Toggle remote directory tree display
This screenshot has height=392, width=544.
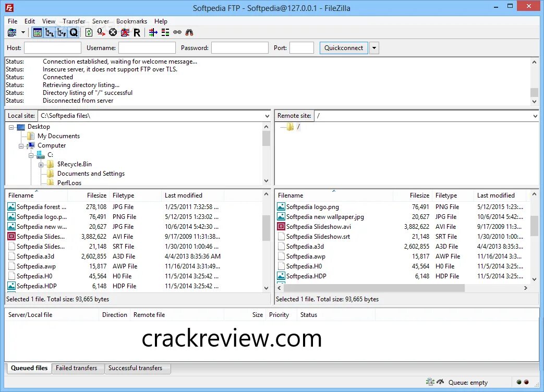tap(62, 33)
